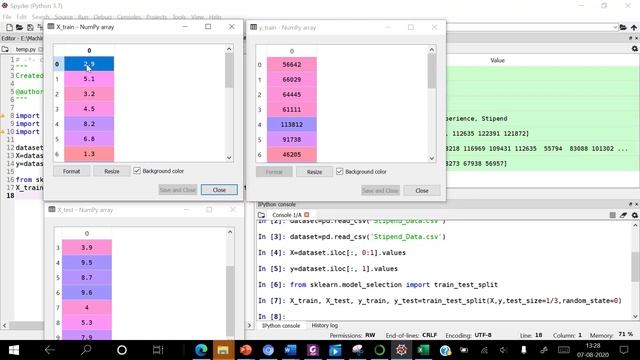
Task: Select the temp.py editor tab
Action: tap(26, 49)
